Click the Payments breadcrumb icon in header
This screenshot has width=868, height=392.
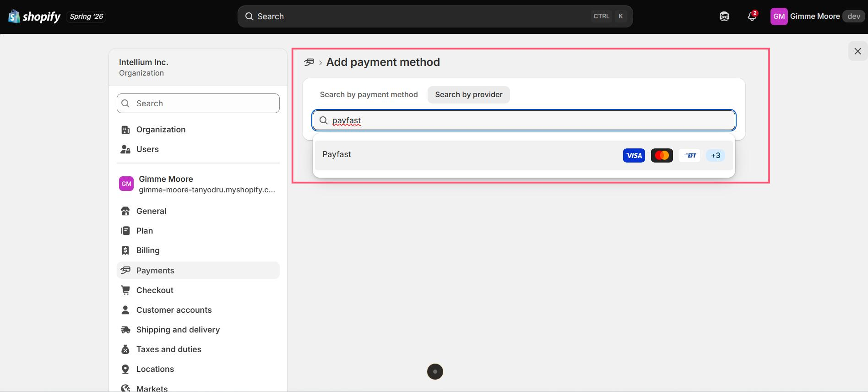(309, 62)
